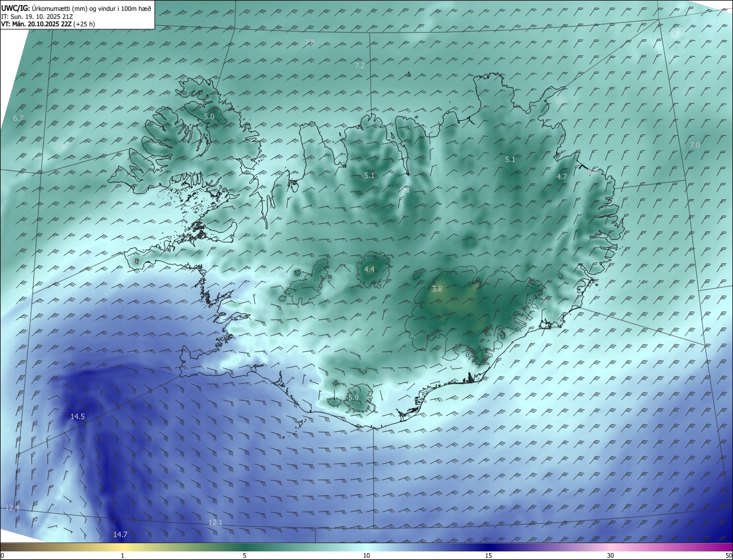
Task: Click the 4.4 value on the glacier
Action: [369, 269]
